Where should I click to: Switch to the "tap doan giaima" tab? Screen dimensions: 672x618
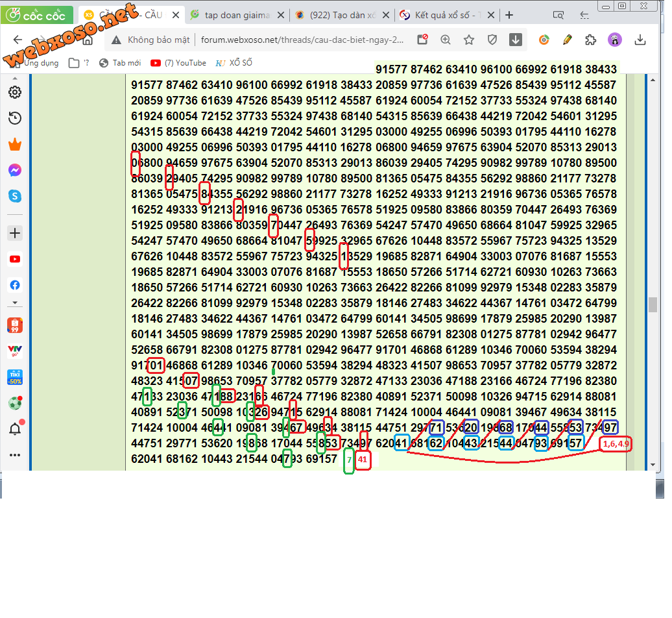236,15
